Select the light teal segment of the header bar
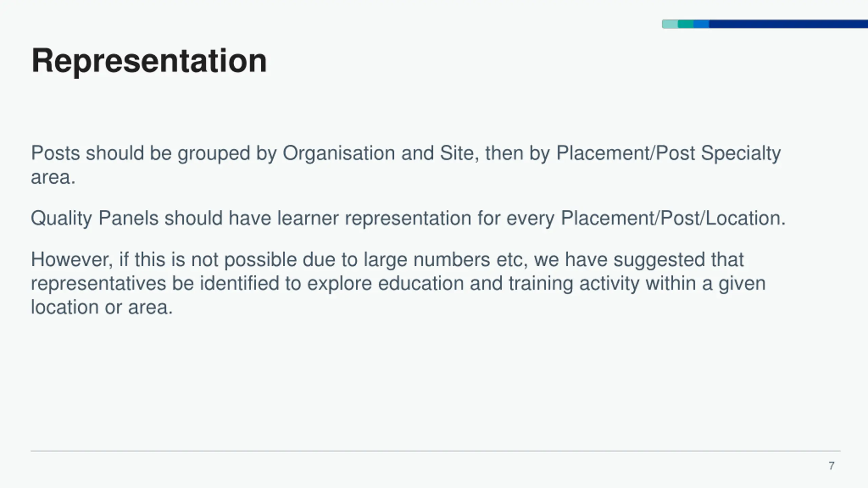This screenshot has height=488, width=868. (x=670, y=24)
